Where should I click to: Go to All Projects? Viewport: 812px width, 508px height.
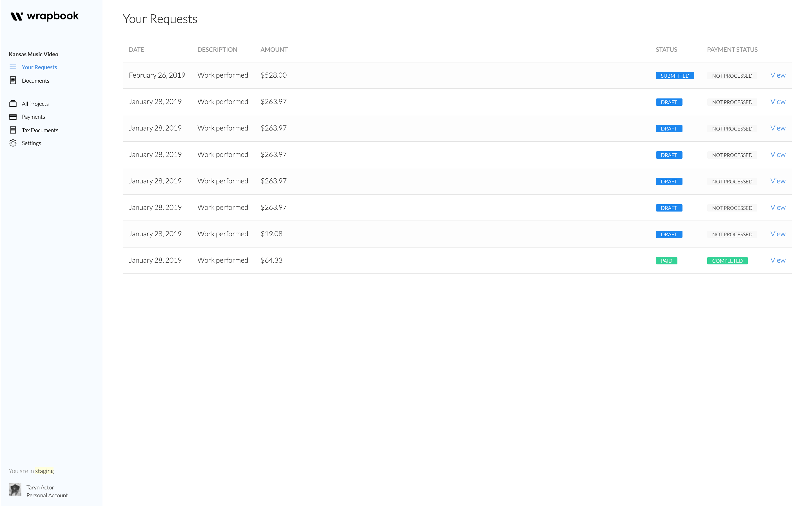click(35, 104)
